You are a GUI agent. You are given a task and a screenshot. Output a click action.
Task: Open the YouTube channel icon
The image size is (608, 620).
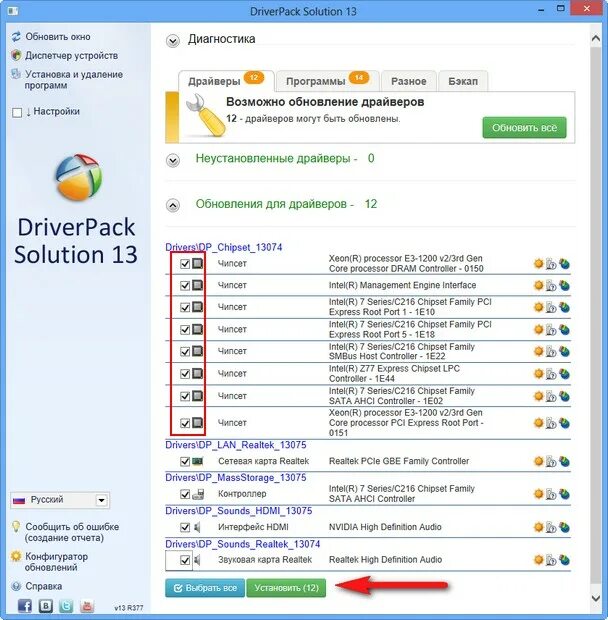point(87,606)
